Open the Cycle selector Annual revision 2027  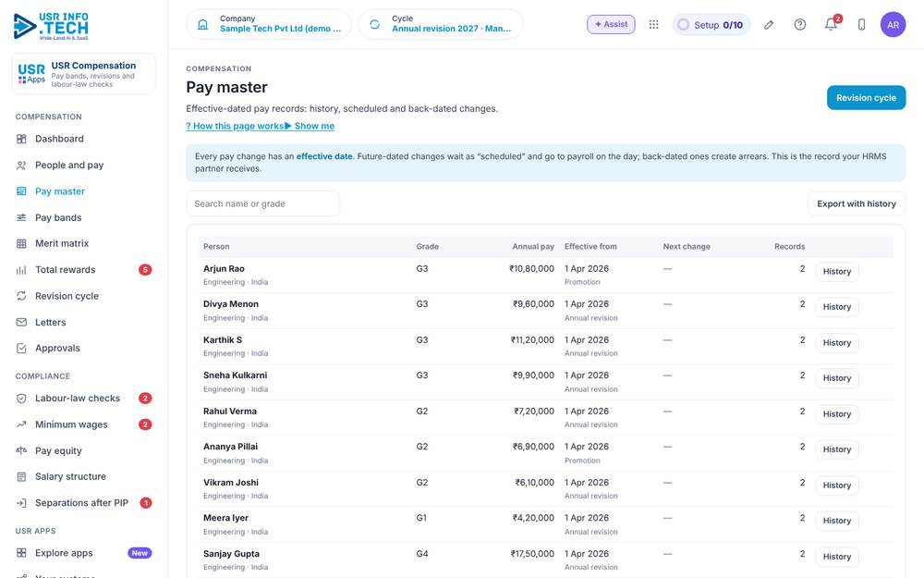pyautogui.click(x=440, y=25)
